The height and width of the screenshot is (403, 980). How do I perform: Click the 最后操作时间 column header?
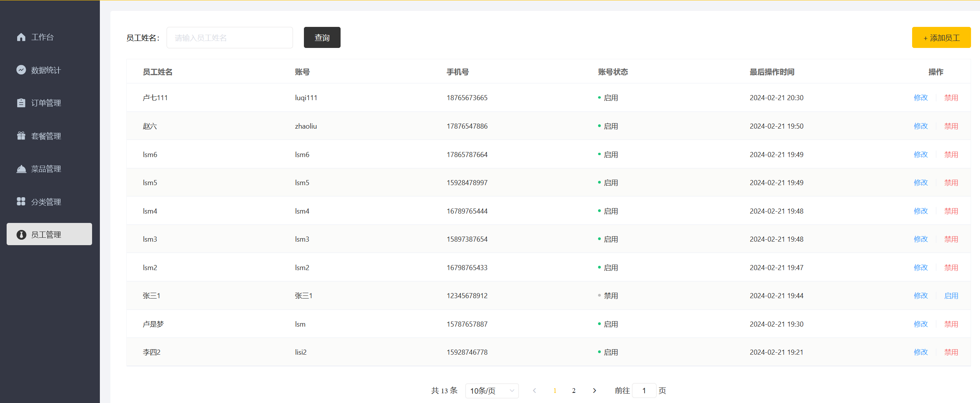tap(772, 72)
